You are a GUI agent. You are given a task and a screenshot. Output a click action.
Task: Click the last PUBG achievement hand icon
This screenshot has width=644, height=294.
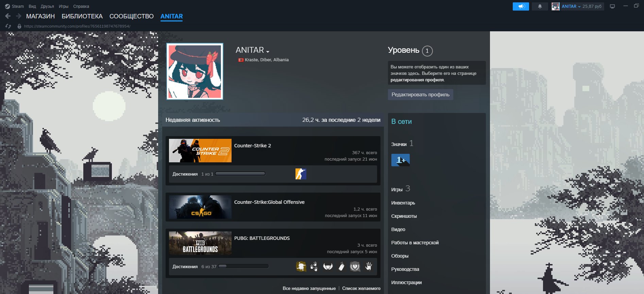pyautogui.click(x=369, y=266)
